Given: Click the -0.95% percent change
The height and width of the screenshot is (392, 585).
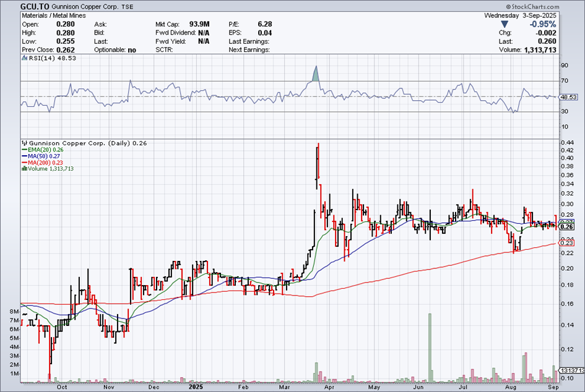Looking at the screenshot, I should click(x=544, y=24).
